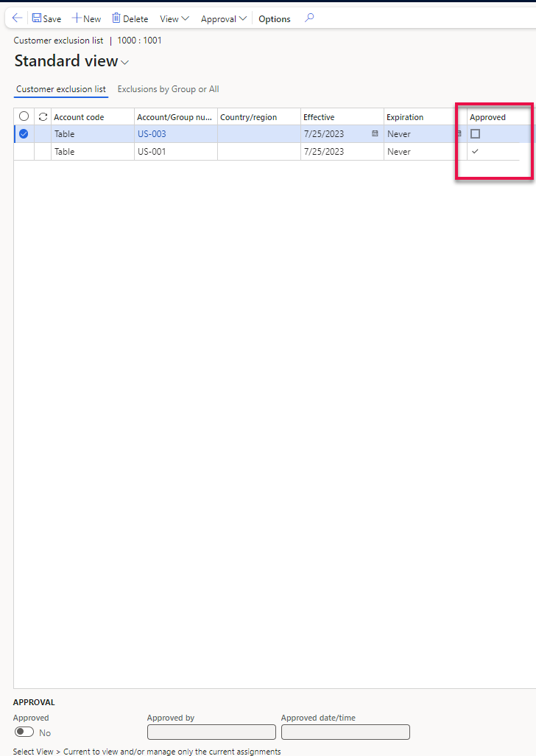
Task: Delete the selected exclusion record
Action: coord(130,18)
